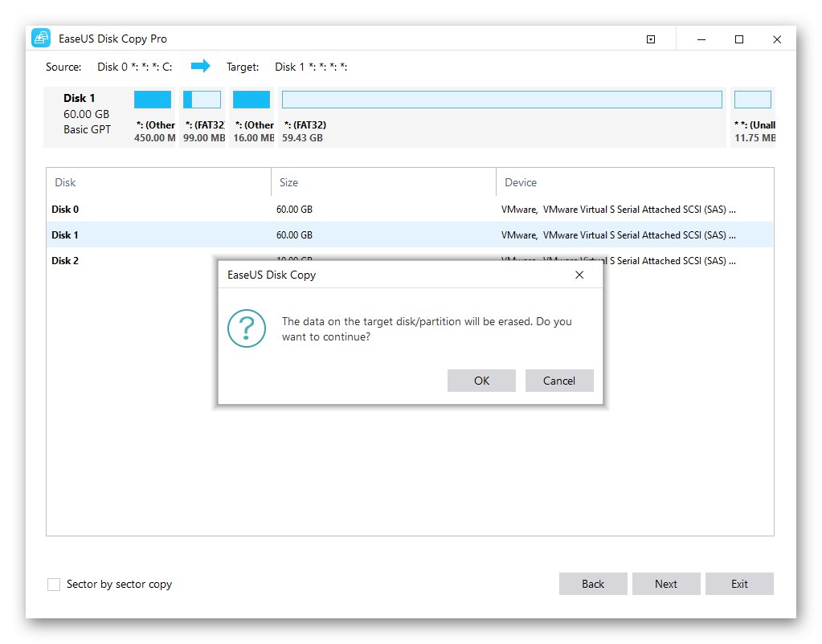Select the Disk 1 row
The width and height of the screenshot is (822, 644).
pyautogui.click(x=410, y=234)
